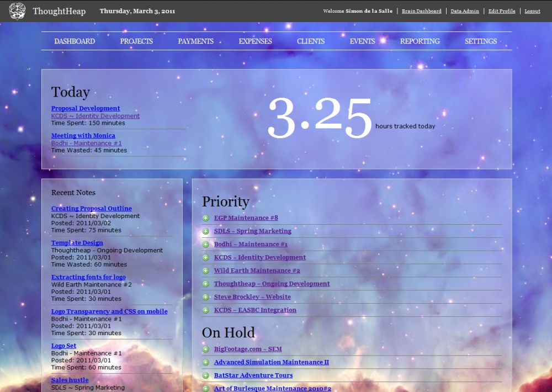
Task: Click the ThoughtHeap brain logo
Action: (17, 11)
